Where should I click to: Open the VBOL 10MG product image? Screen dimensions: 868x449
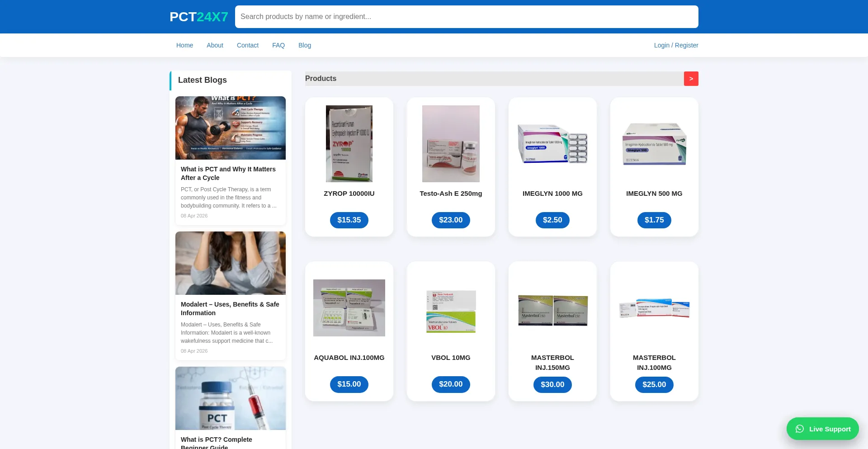[x=451, y=312]
